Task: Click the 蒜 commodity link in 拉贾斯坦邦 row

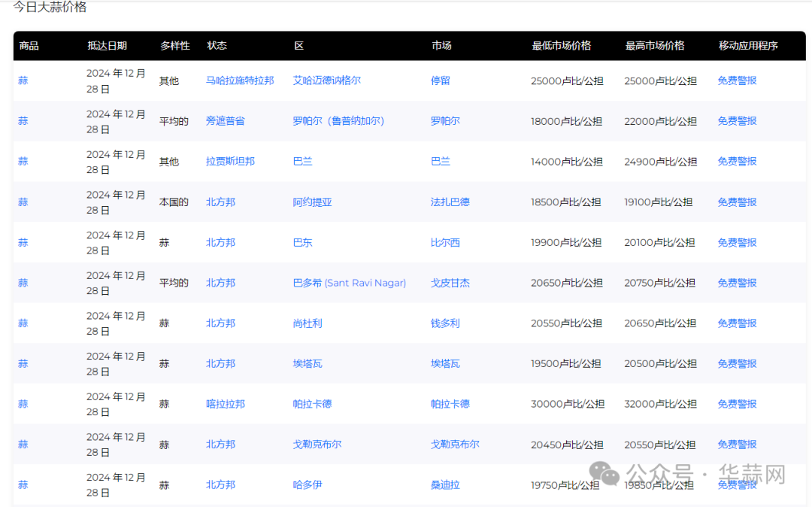Action: point(23,162)
